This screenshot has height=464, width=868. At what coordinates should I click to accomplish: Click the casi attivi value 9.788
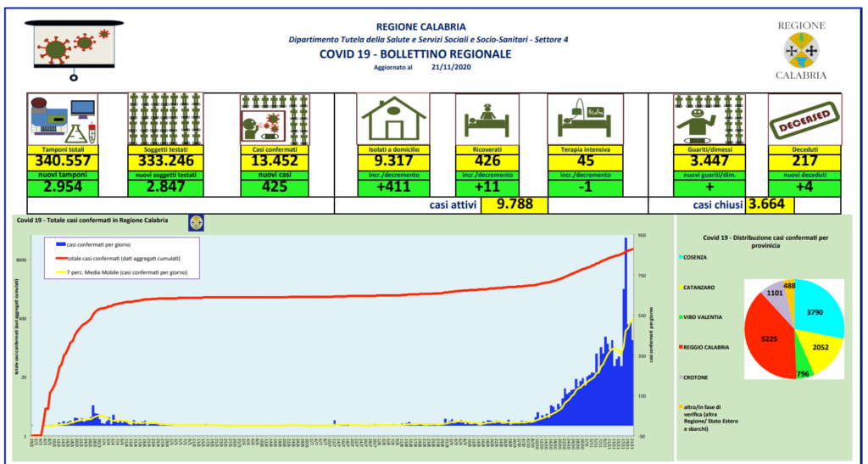(x=515, y=204)
